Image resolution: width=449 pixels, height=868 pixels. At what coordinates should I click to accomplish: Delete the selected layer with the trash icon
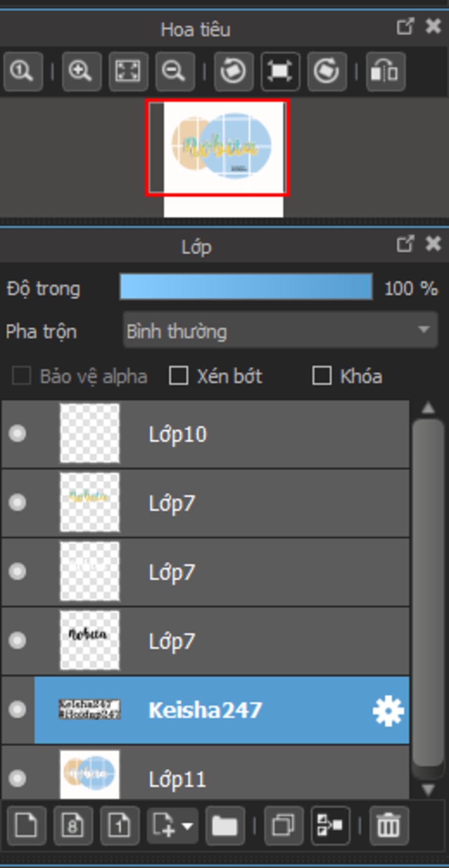point(388,825)
